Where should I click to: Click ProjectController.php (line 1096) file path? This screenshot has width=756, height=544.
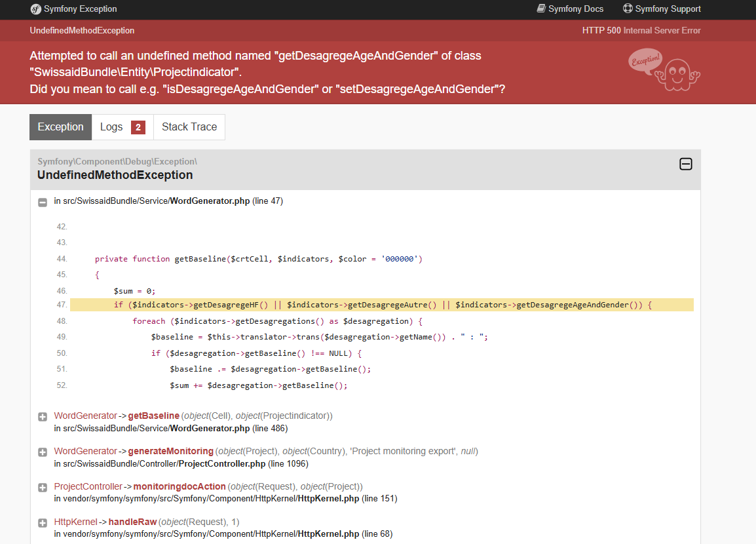pyautogui.click(x=181, y=463)
